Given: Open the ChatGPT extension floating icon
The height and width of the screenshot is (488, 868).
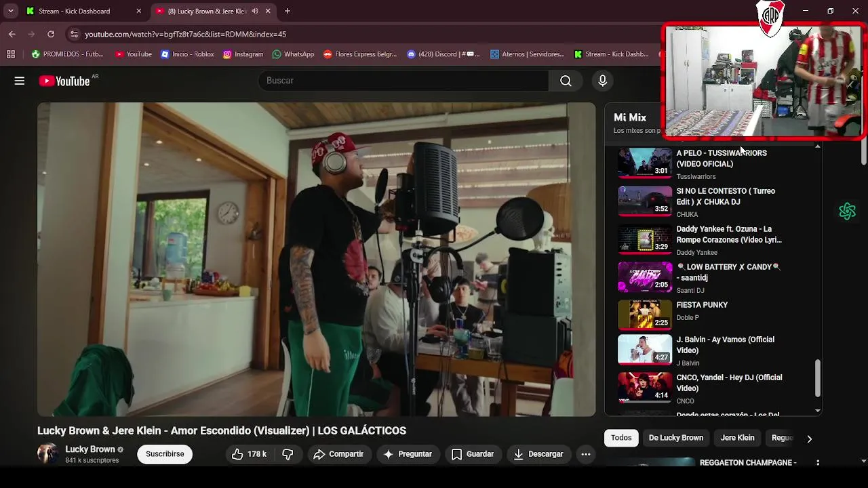Looking at the screenshot, I should 847,211.
